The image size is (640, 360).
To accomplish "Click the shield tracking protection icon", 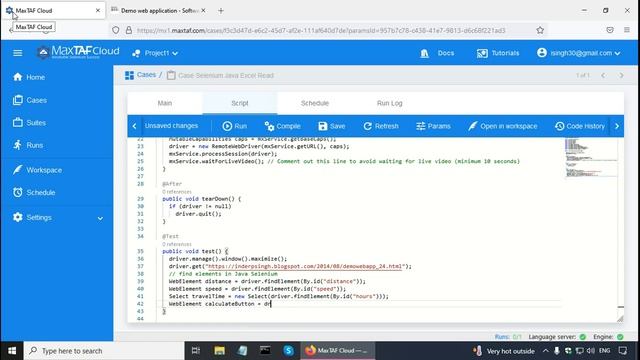I will pos(116,30).
